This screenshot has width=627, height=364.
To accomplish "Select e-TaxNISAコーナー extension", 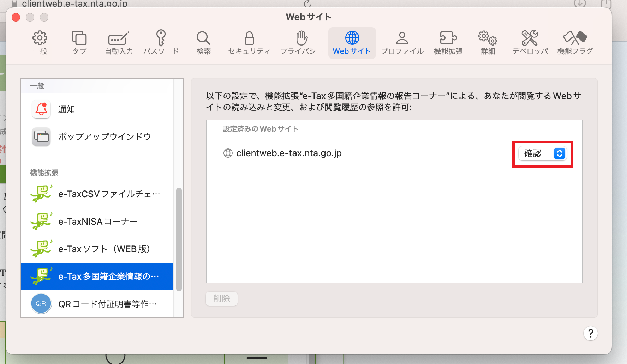I will [97, 222].
